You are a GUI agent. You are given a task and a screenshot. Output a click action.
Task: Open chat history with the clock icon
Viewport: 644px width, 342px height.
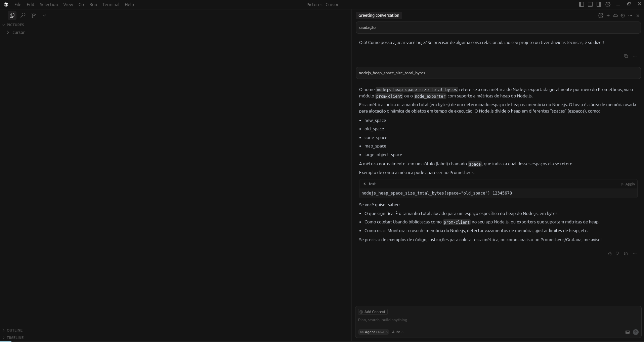[x=622, y=15]
